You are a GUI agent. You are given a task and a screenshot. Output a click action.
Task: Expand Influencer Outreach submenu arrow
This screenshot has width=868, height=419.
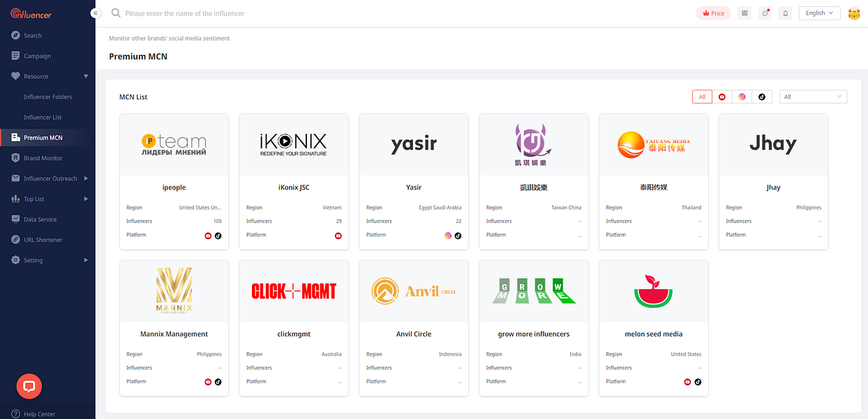pos(86,178)
